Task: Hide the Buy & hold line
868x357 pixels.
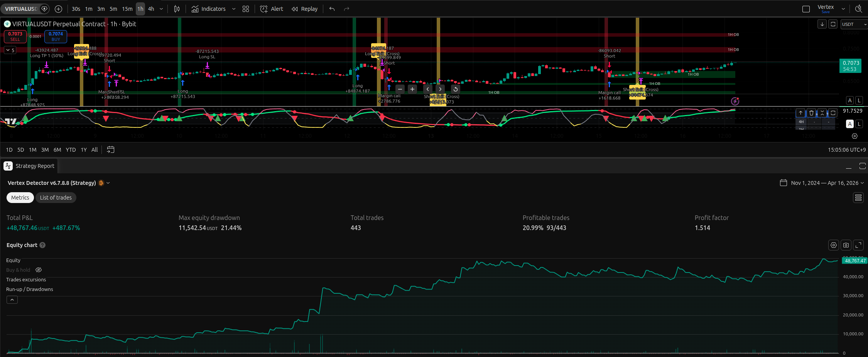Action: tap(38, 270)
